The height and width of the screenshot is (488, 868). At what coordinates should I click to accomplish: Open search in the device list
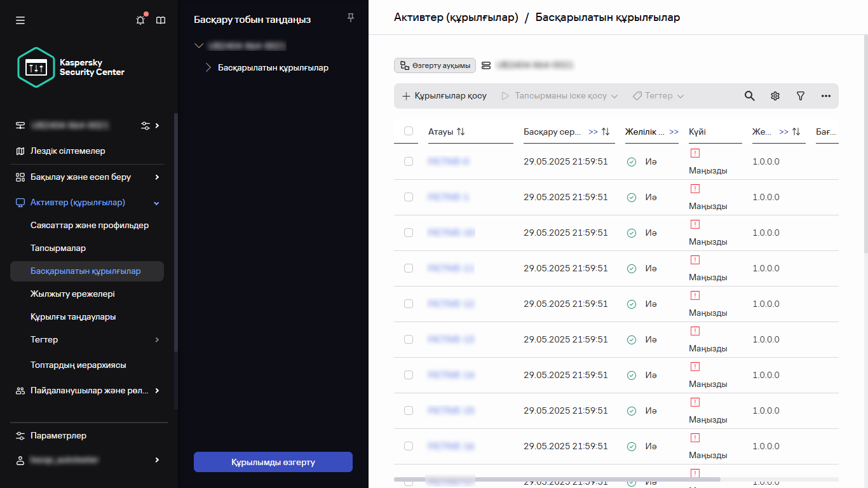pyautogui.click(x=749, y=95)
